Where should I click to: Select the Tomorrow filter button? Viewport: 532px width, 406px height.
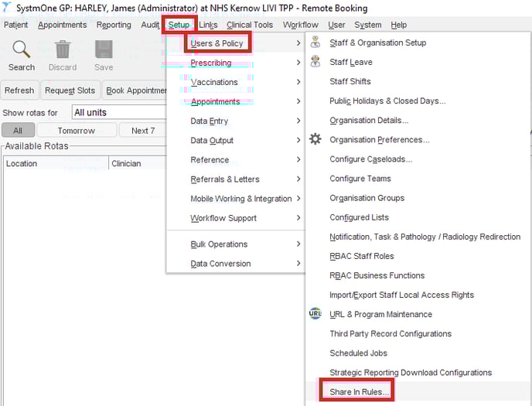77,131
